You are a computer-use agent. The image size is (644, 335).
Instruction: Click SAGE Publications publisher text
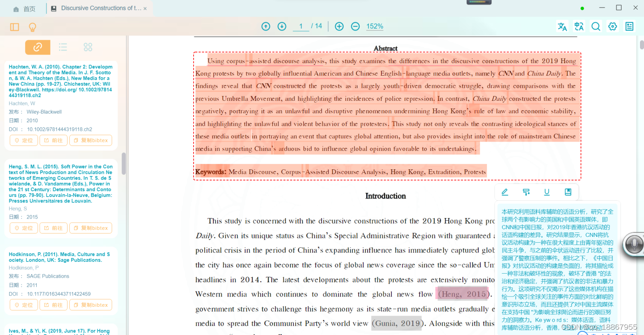48,276
